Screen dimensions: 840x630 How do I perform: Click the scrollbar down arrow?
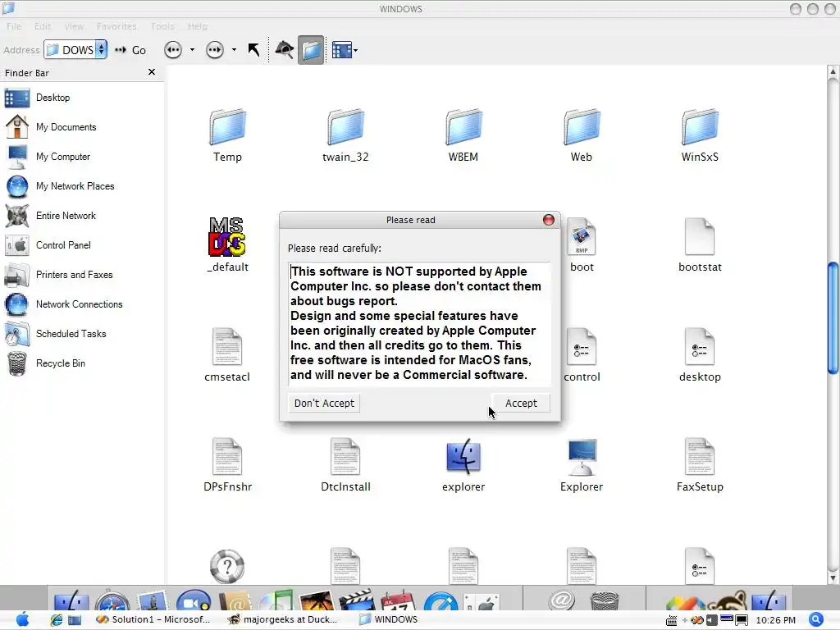(833, 578)
